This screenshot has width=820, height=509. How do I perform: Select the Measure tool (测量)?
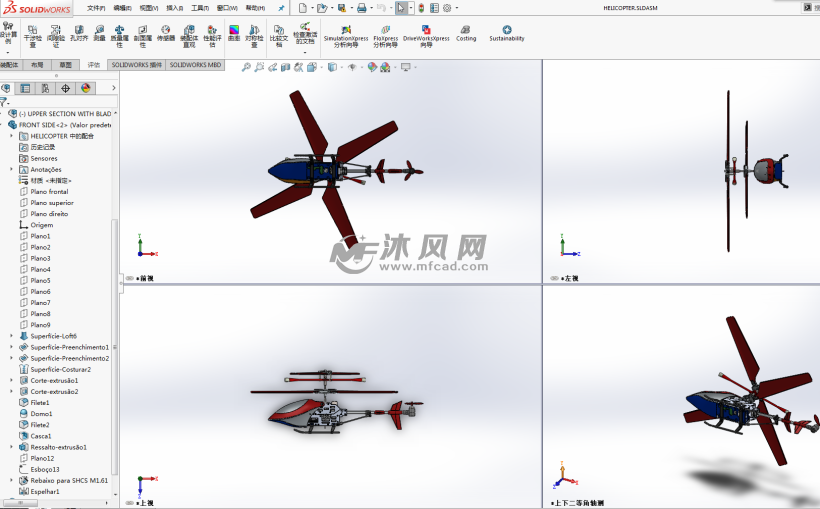(99, 33)
